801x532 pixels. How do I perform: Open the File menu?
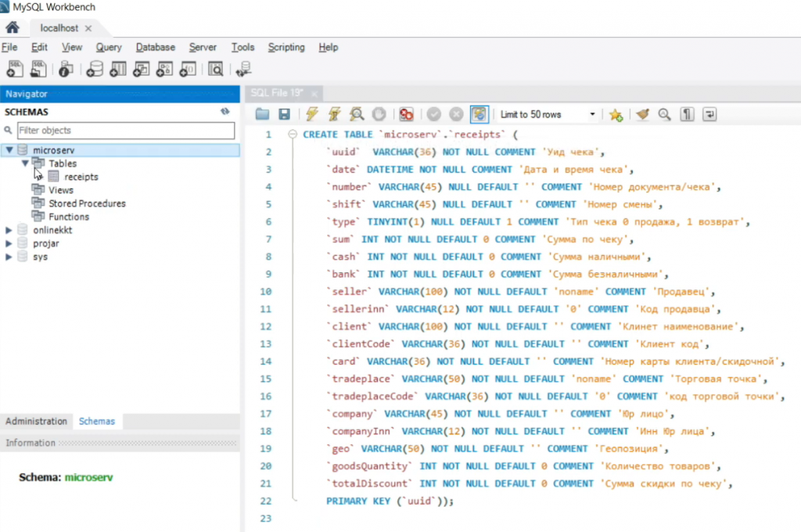(9, 47)
